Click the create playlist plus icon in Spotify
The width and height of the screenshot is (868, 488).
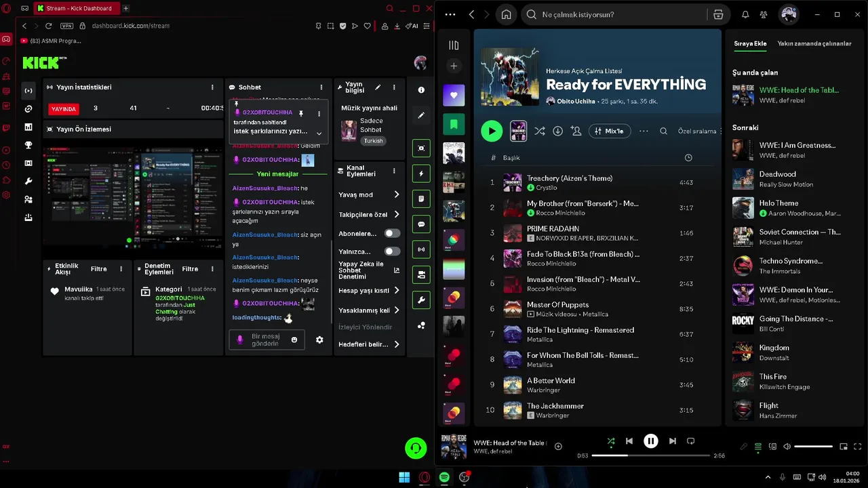coord(454,66)
